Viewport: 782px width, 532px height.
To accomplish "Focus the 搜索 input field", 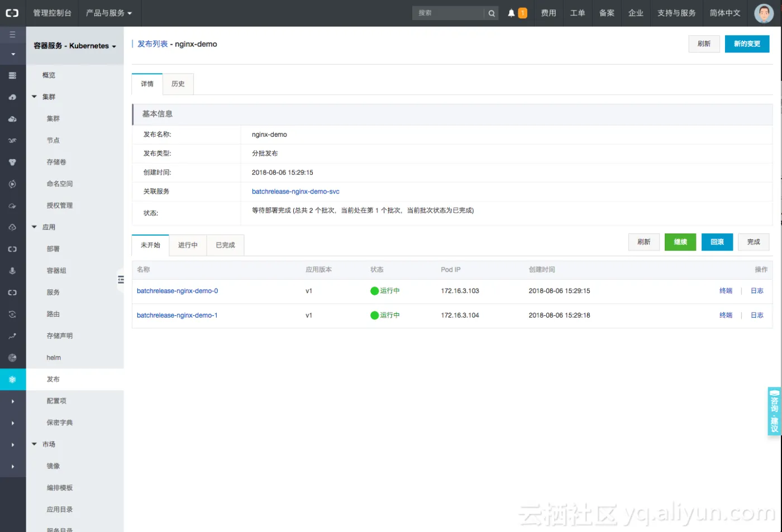I will point(449,13).
